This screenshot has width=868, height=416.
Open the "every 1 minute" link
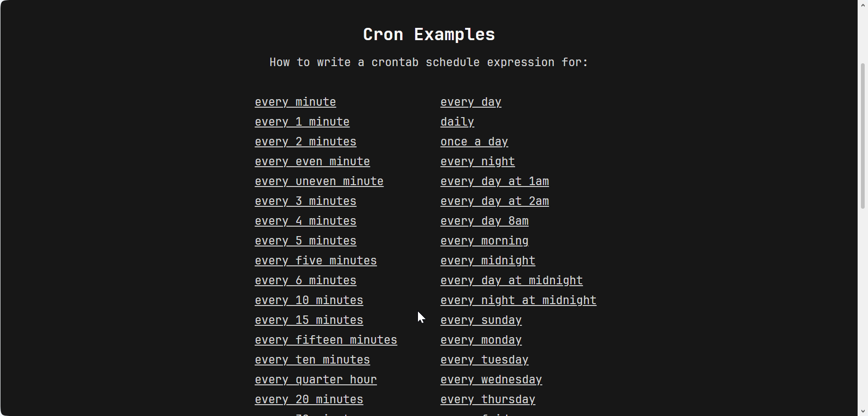tap(302, 122)
